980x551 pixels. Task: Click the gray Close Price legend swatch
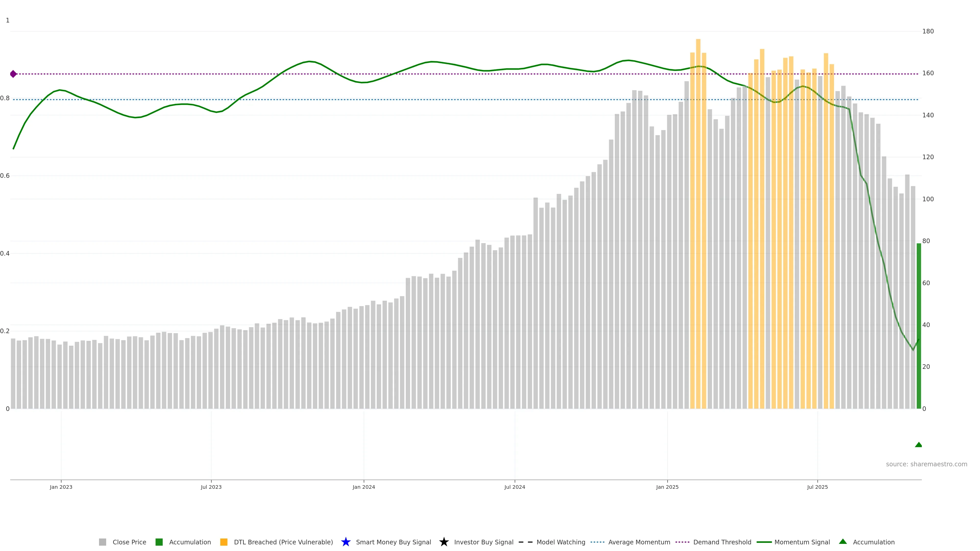[102, 542]
